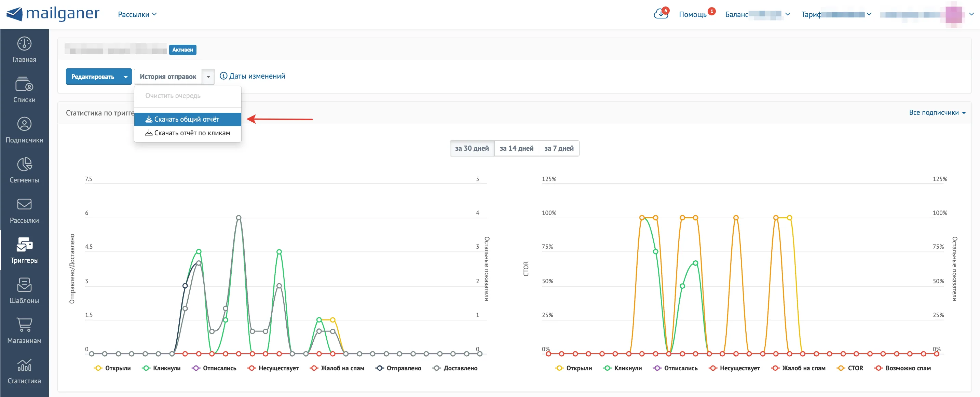The height and width of the screenshot is (397, 980).
Task: Click the cloud download notifications icon
Action: (x=661, y=14)
